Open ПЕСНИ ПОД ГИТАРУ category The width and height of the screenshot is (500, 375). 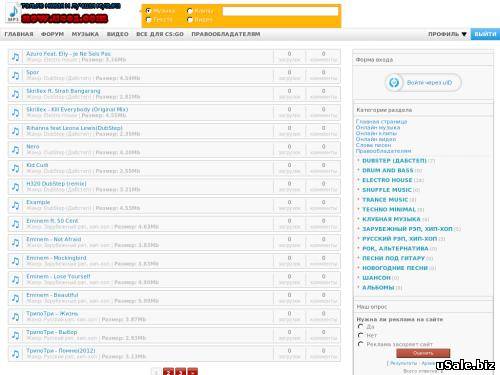coord(393,258)
